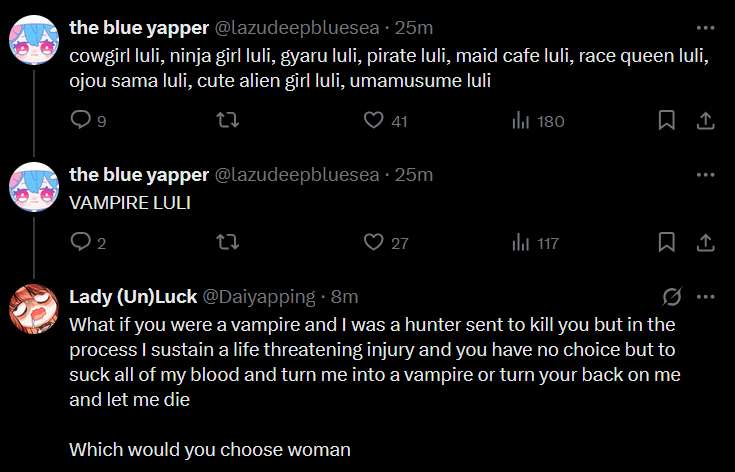The width and height of the screenshot is (735, 472).
Task: Share the VAMPIRE LULI tweet
Action: pos(704,242)
